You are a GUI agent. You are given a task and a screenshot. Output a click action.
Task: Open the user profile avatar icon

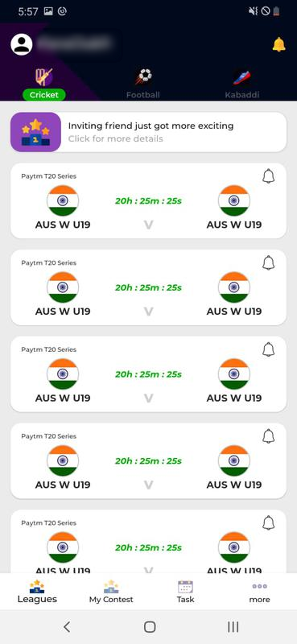click(x=22, y=44)
